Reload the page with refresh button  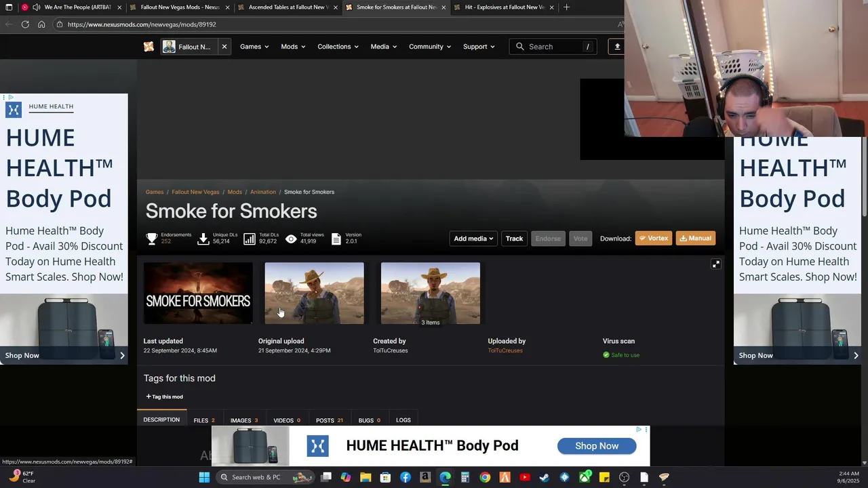point(25,24)
